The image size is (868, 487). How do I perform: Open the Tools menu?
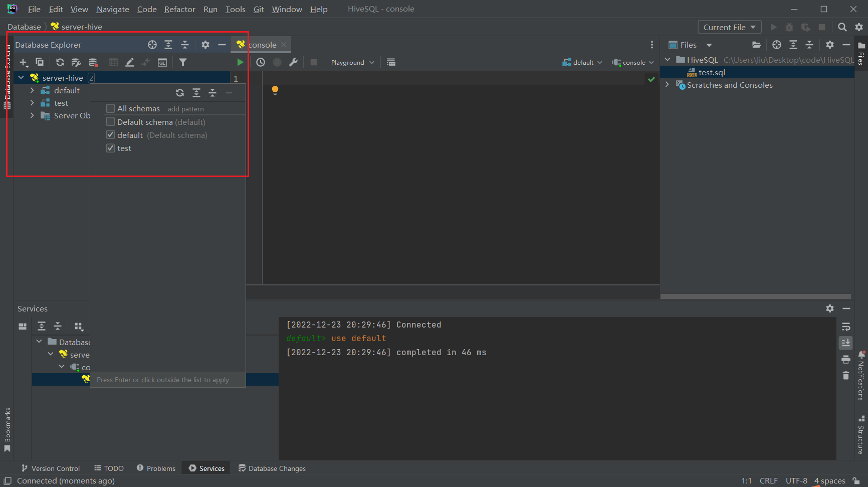click(235, 9)
